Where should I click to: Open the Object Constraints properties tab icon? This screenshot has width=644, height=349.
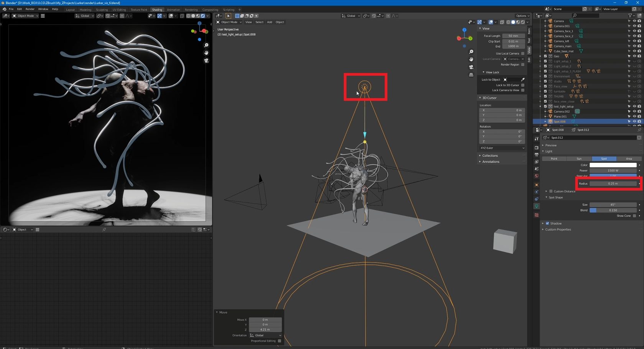(x=537, y=199)
